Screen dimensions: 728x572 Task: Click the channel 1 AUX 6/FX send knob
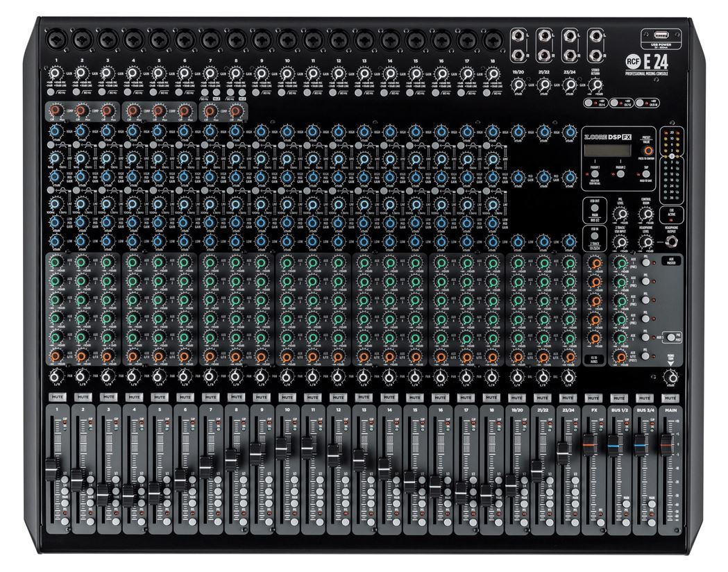click(x=56, y=356)
